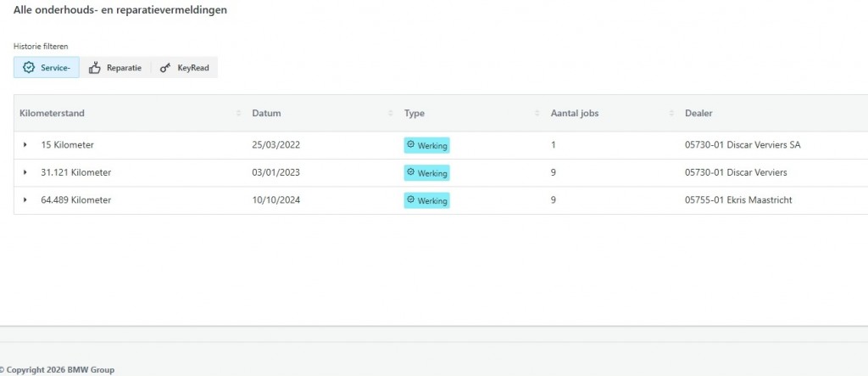Image resolution: width=868 pixels, height=376 pixels.
Task: Click the Service filter badge icon
Action: coord(29,68)
